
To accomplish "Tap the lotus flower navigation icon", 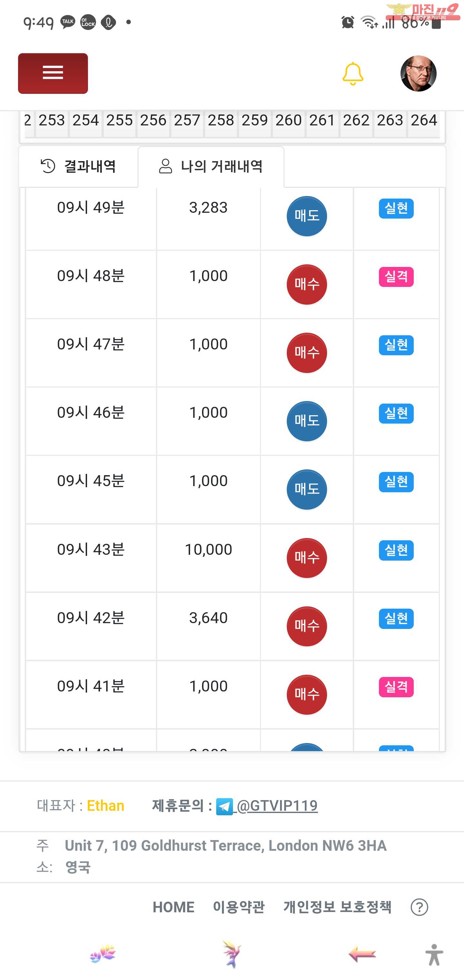I will [103, 954].
